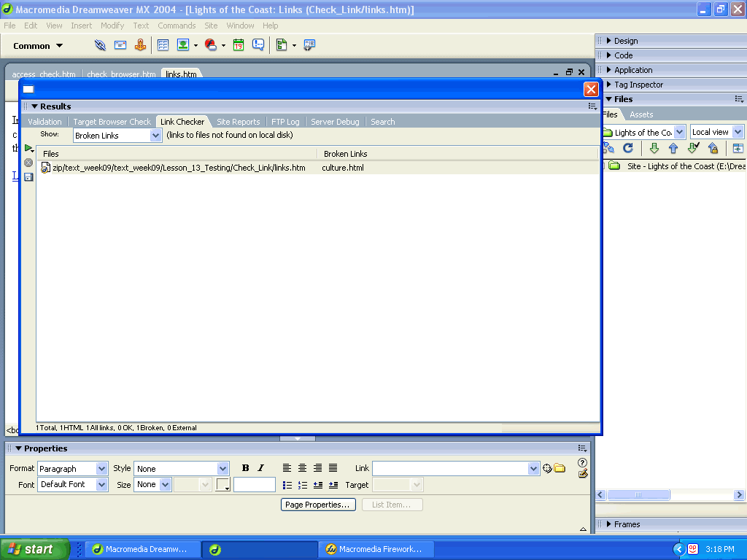This screenshot has height=560, width=747.
Task: Open the Commands menu
Action: tap(177, 26)
